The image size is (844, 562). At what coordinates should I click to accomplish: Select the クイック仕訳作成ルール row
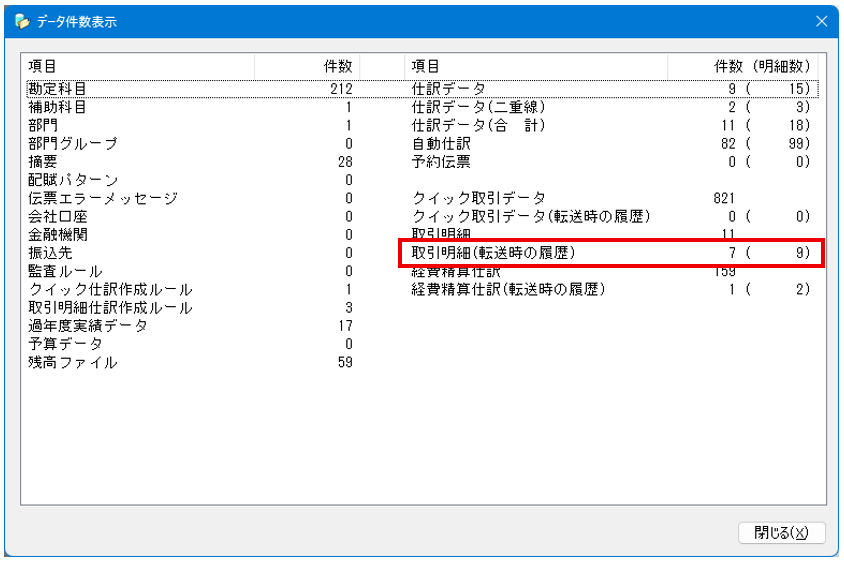click(x=110, y=290)
